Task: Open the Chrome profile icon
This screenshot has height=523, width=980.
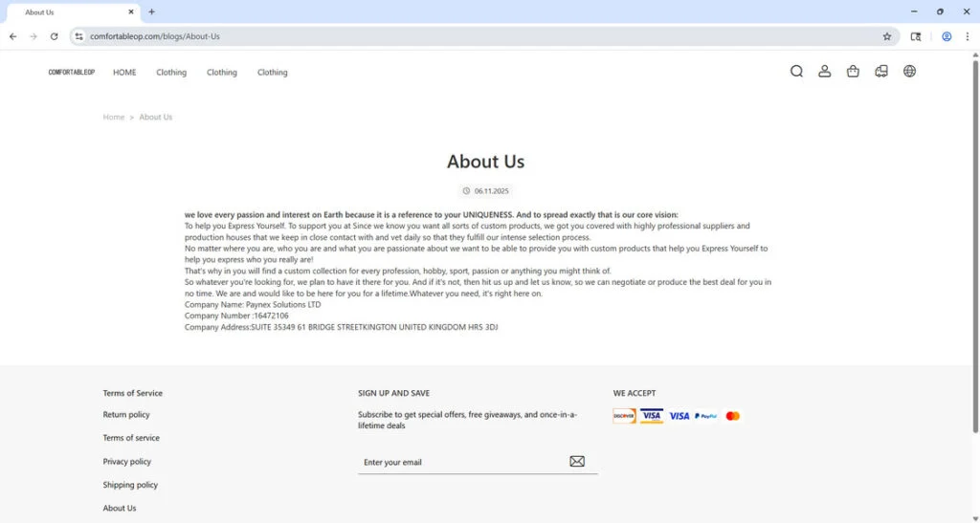Action: click(x=947, y=37)
